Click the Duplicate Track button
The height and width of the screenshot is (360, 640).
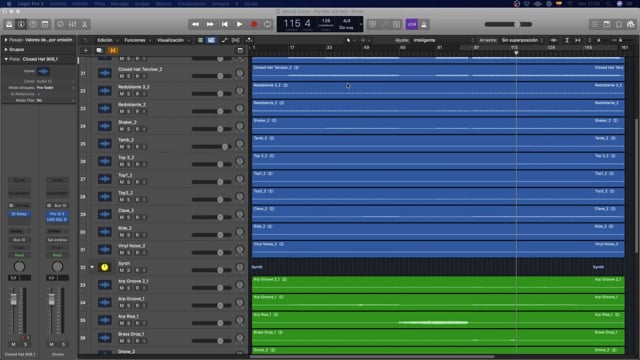point(99,50)
